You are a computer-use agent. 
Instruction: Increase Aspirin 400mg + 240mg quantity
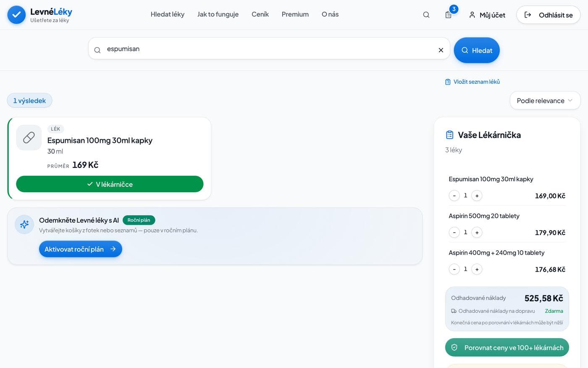[x=477, y=269]
